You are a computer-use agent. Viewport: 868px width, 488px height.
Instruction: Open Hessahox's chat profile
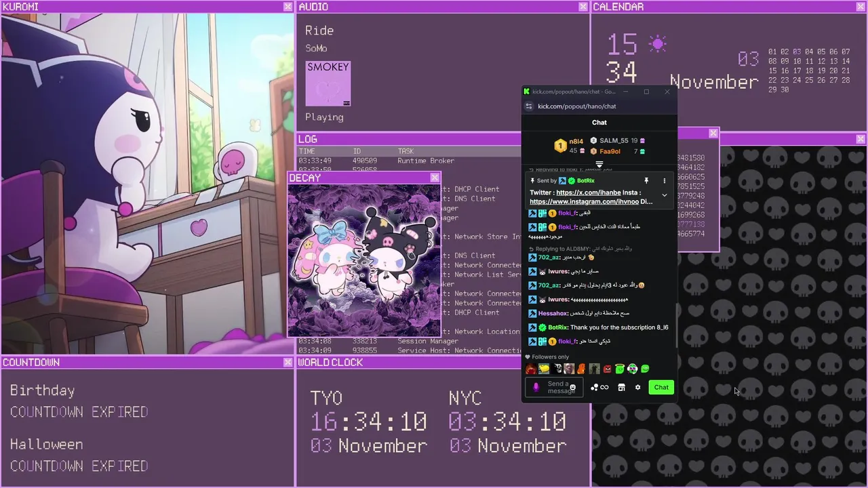click(x=553, y=314)
